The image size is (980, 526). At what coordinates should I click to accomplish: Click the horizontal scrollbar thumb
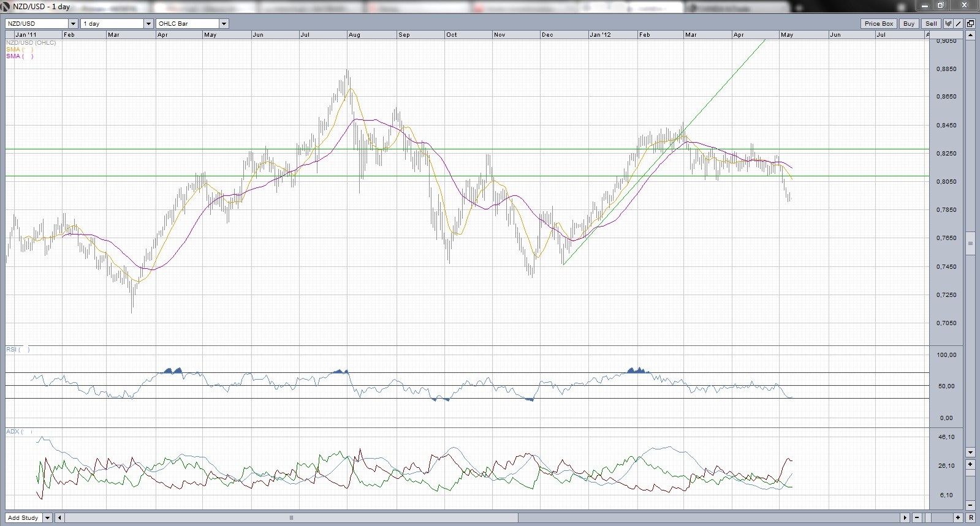coord(291,517)
